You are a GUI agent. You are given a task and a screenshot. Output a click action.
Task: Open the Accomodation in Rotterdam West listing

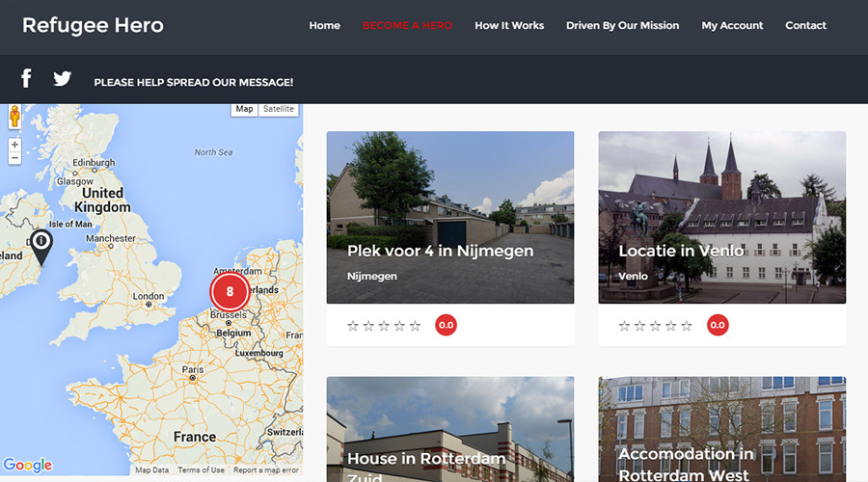click(x=686, y=465)
